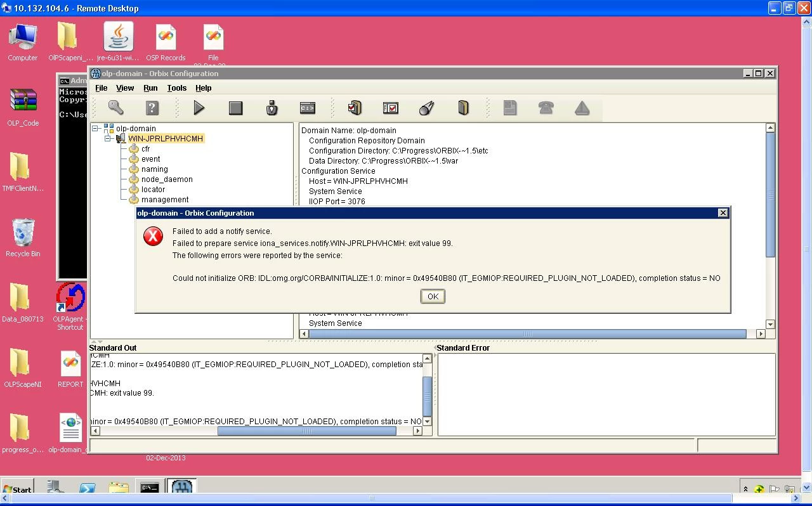This screenshot has width=812, height=506.
Task: Open the Run menu
Action: coord(150,88)
